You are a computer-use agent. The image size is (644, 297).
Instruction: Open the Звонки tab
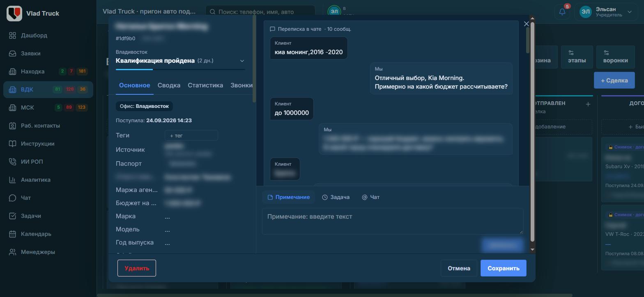point(241,85)
